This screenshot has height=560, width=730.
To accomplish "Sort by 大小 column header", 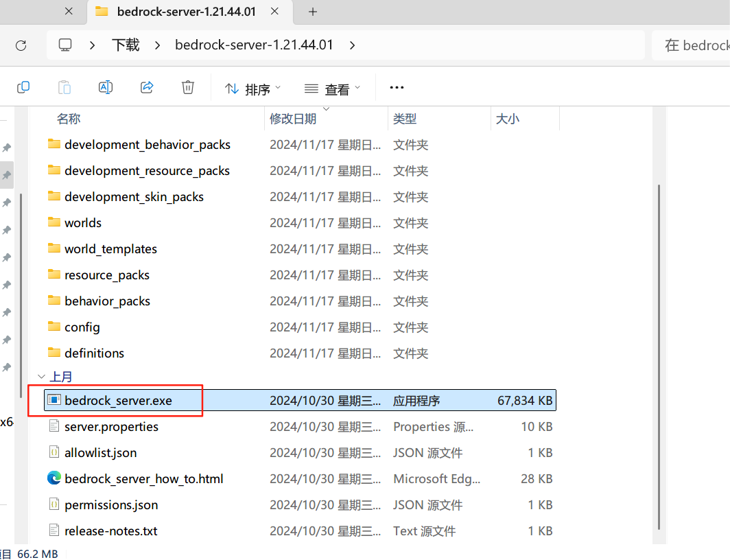I will 508,119.
